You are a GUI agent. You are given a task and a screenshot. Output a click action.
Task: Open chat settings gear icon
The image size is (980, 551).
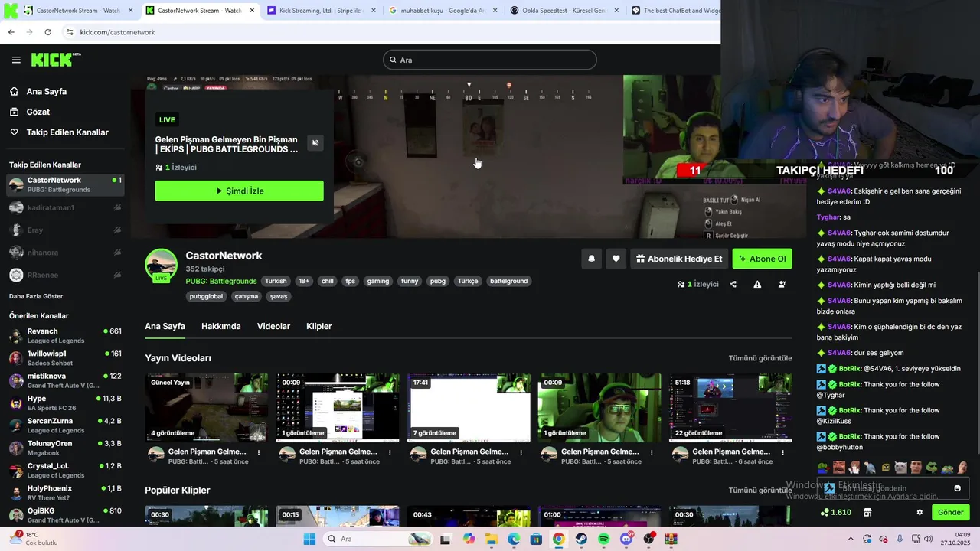tap(920, 512)
